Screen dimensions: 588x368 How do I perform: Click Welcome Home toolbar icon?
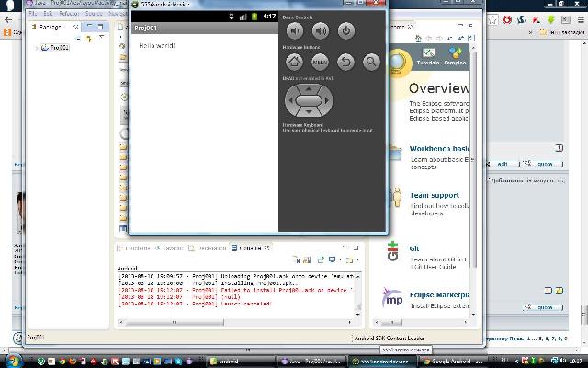[419, 39]
